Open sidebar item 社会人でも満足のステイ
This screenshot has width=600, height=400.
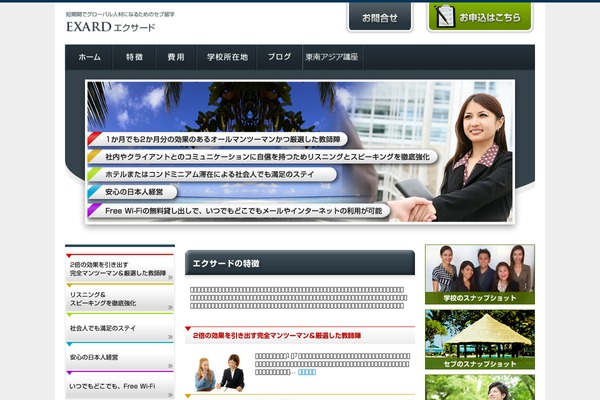[120, 328]
